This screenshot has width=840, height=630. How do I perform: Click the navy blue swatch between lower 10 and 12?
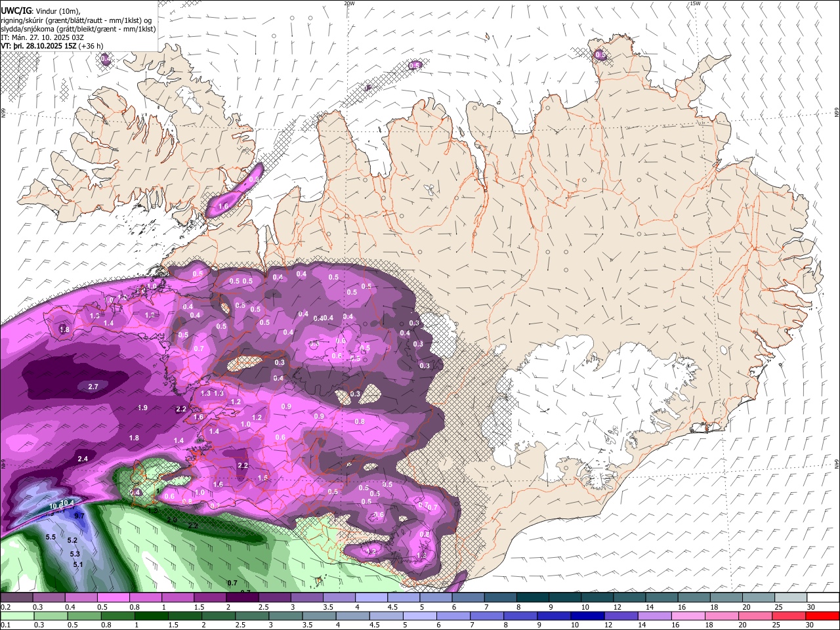point(587,616)
